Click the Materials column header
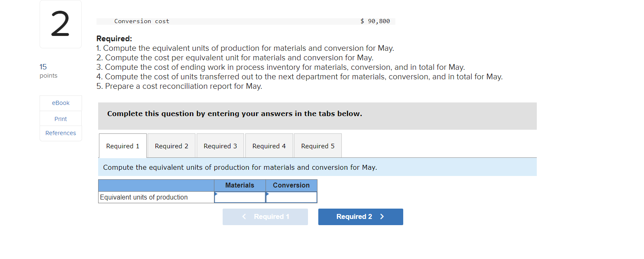 pyautogui.click(x=240, y=185)
